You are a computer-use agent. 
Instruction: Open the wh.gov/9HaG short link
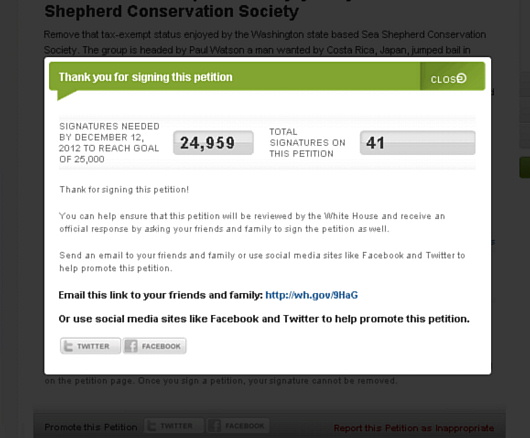click(x=311, y=295)
